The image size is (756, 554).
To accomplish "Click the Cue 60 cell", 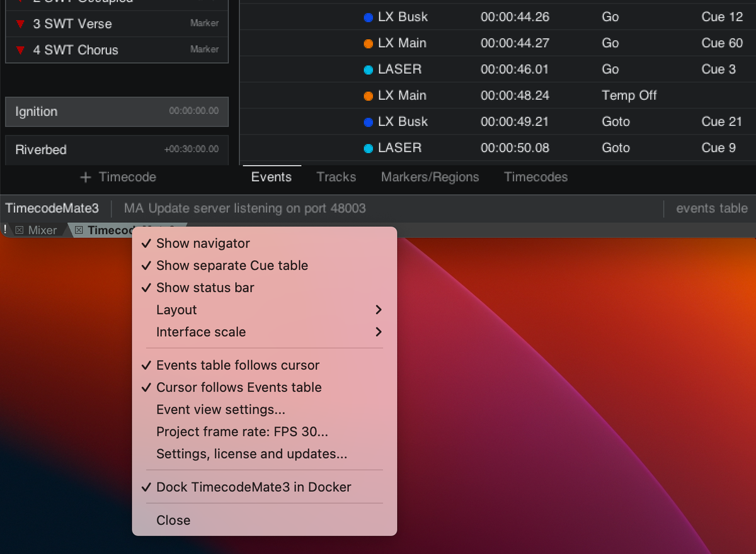I will click(722, 43).
